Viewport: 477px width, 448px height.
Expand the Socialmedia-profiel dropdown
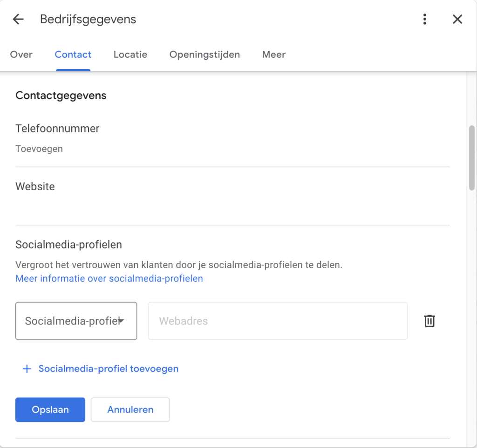(72, 321)
